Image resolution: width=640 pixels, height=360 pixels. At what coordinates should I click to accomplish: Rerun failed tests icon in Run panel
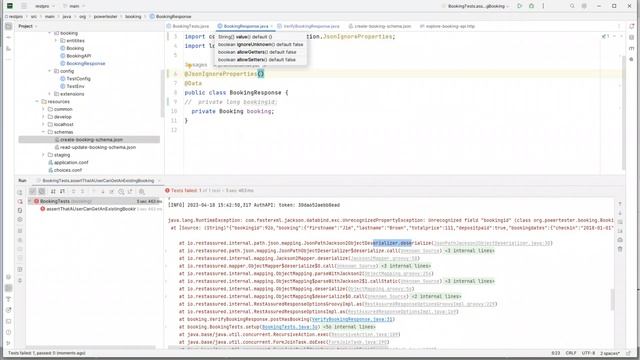pyautogui.click(x=20, y=202)
